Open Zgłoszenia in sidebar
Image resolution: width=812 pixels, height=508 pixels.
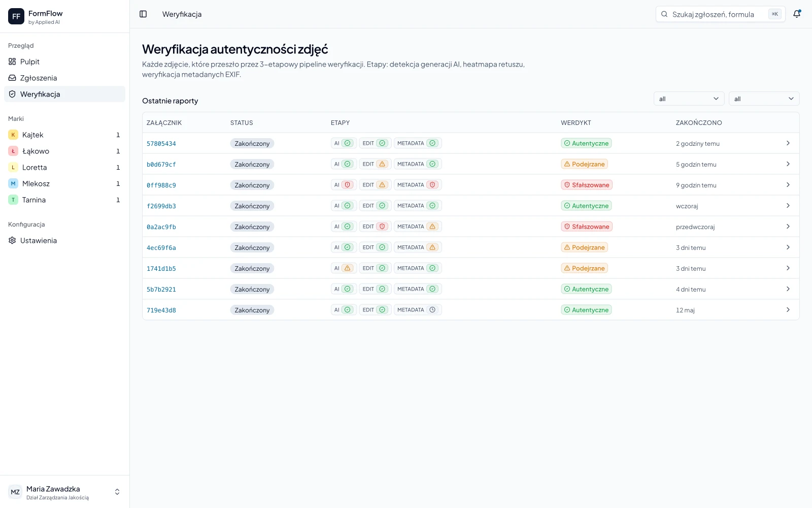(x=64, y=78)
